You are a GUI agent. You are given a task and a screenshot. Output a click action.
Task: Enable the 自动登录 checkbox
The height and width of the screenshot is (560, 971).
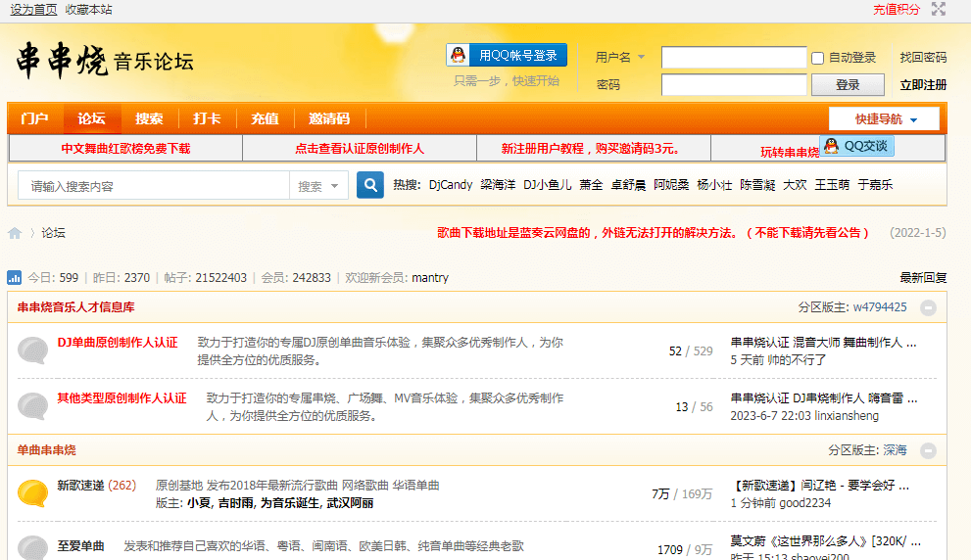pos(817,58)
